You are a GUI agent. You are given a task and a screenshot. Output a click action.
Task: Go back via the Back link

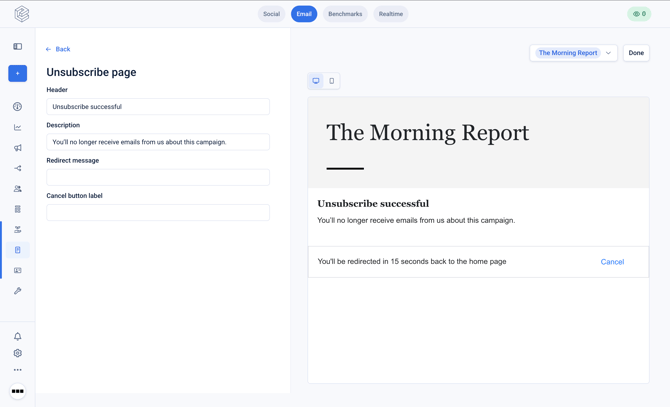coord(58,49)
